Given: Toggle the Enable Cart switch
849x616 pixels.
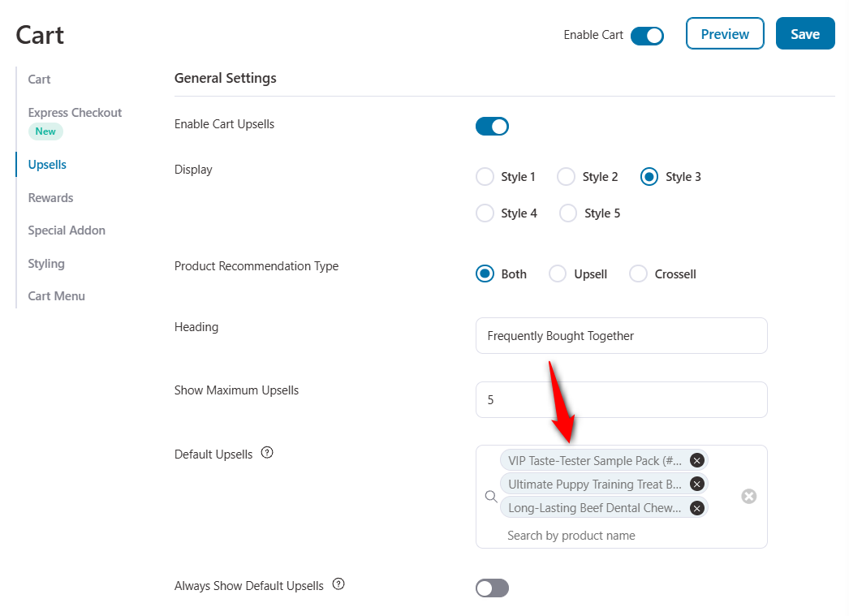Looking at the screenshot, I should point(647,36).
